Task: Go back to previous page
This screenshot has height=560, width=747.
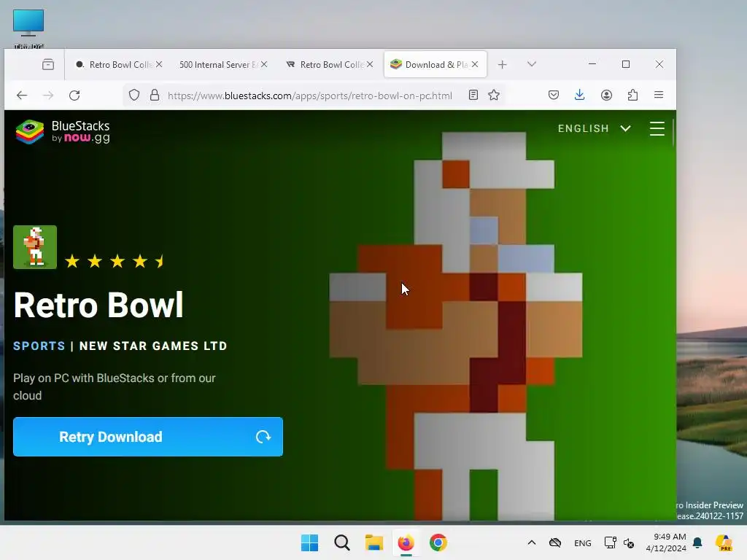Action: point(22,96)
